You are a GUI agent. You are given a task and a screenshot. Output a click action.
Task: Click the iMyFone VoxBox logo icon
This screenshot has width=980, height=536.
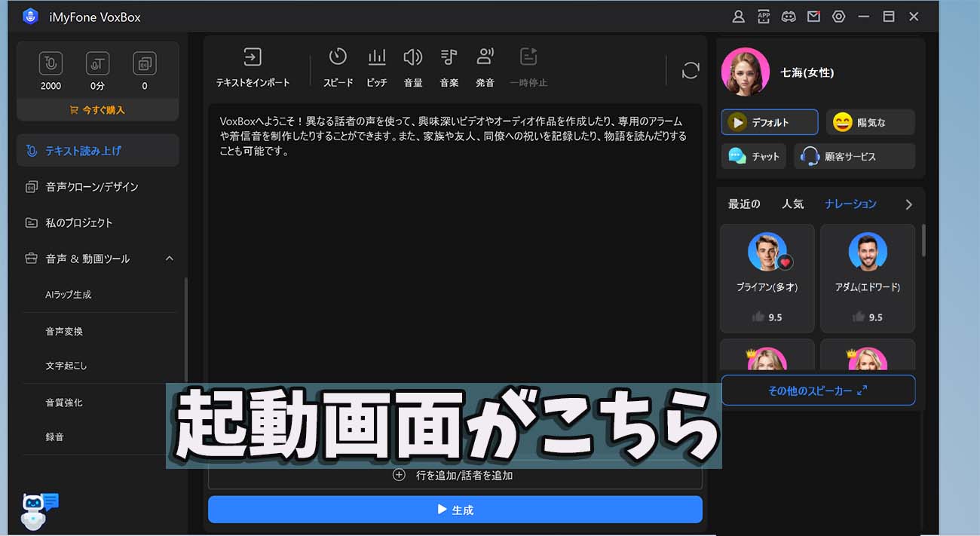pos(30,17)
